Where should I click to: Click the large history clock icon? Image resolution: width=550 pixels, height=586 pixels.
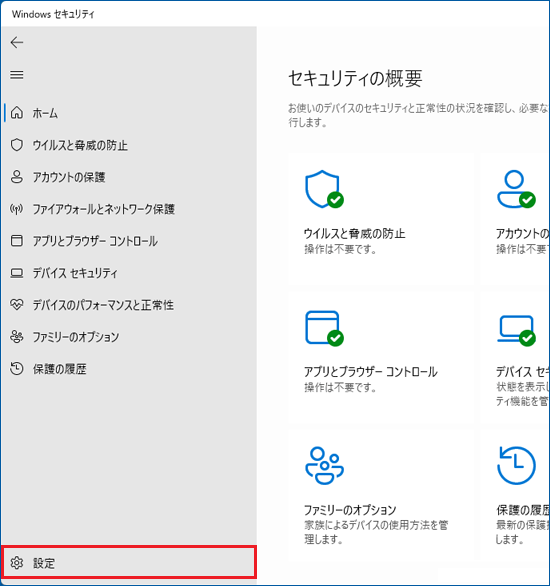tap(516, 466)
